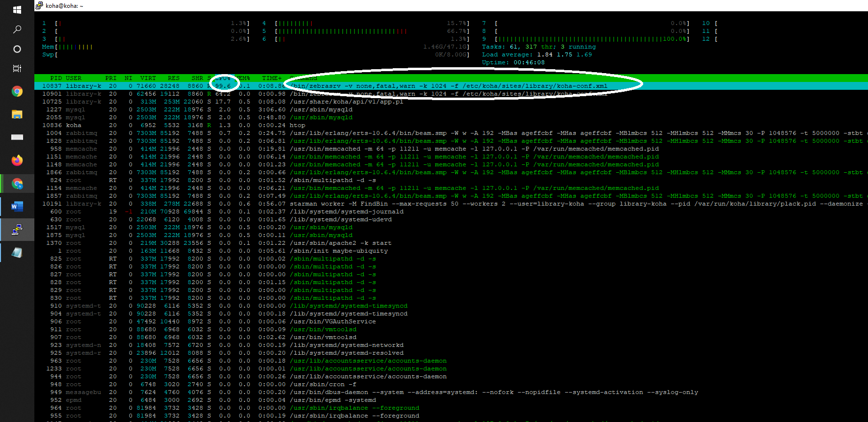Open the Windows Start menu
This screenshot has height=422, width=868.
click(x=17, y=9)
